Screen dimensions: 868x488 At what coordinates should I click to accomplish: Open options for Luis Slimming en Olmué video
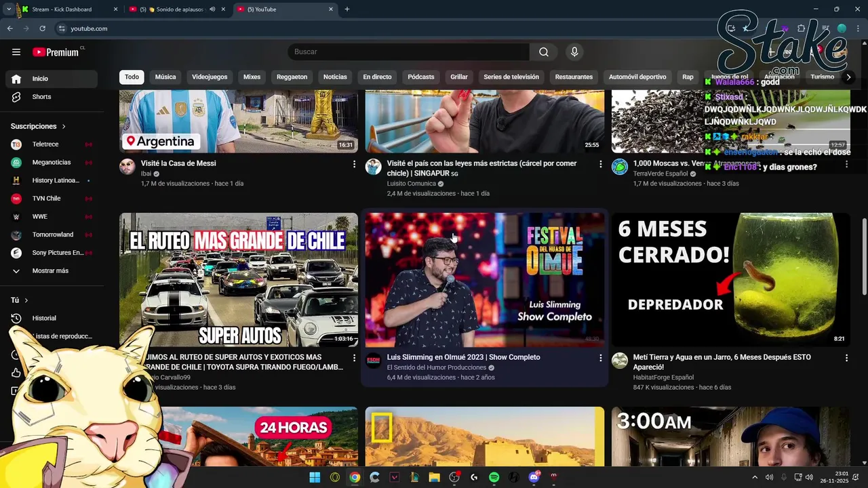click(600, 358)
